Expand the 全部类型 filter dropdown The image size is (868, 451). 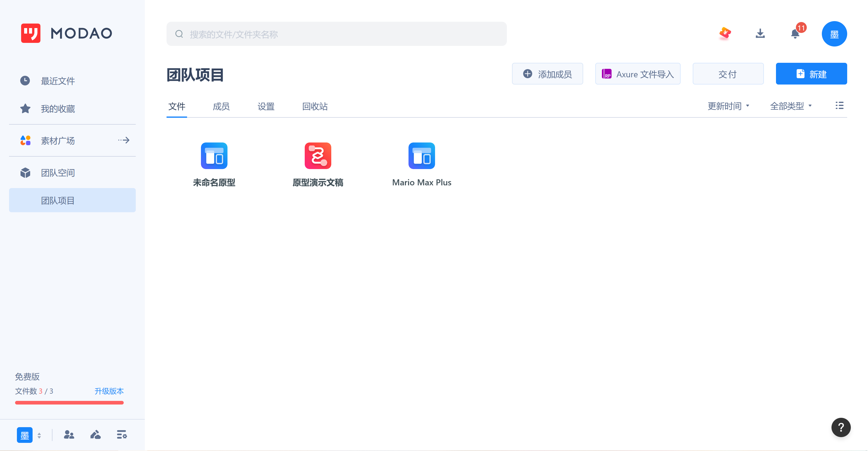(790, 106)
